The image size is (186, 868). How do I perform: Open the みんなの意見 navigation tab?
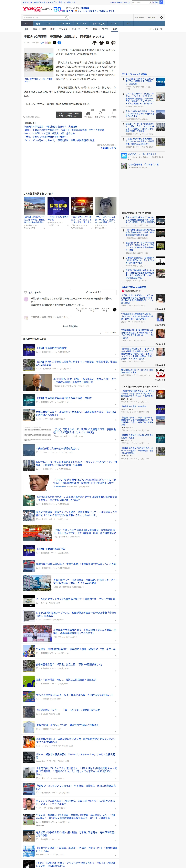click(99, 24)
